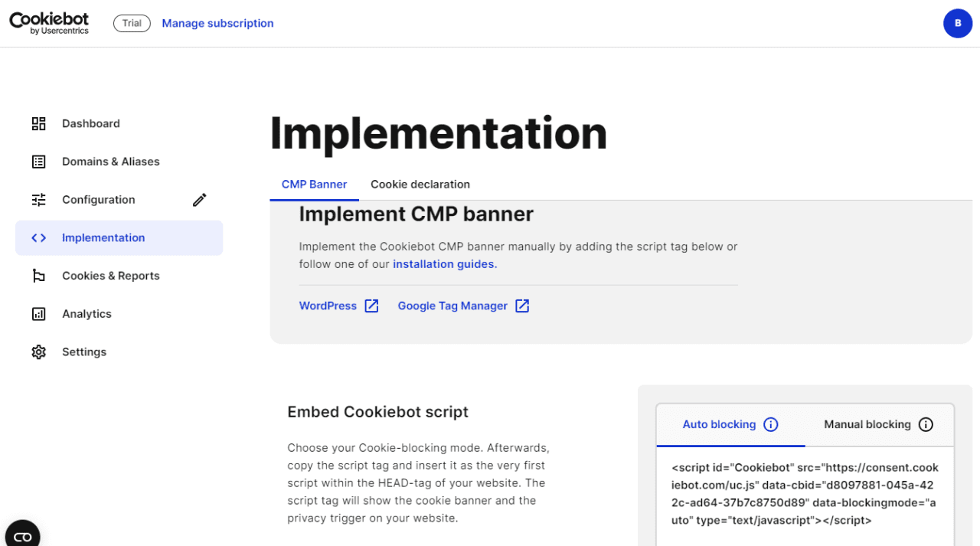This screenshot has width=980, height=546.
Task: Follow the installation guides link
Action: (x=443, y=263)
